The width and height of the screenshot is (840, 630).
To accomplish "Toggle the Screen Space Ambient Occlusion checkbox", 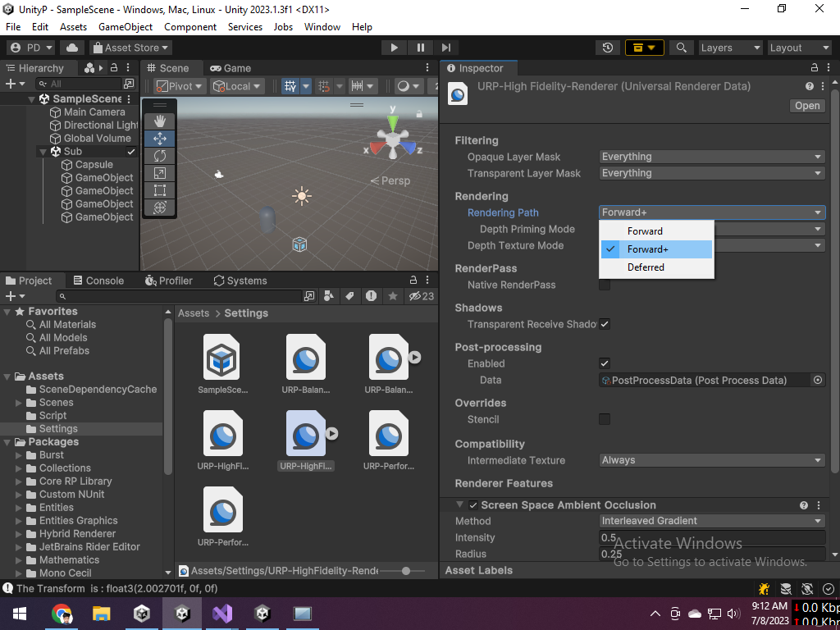I will pyautogui.click(x=472, y=505).
